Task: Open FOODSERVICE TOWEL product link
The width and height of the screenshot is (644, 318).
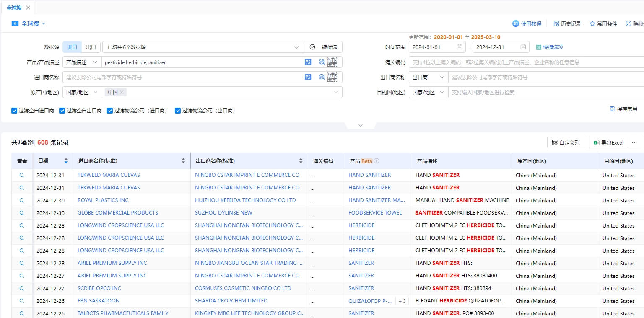Action: click(375, 212)
